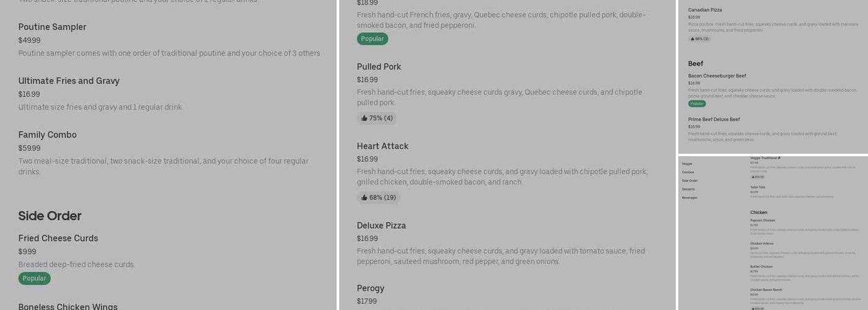
Task: Click the leaf icon beside Veggie Traditional
Action: click(x=779, y=158)
